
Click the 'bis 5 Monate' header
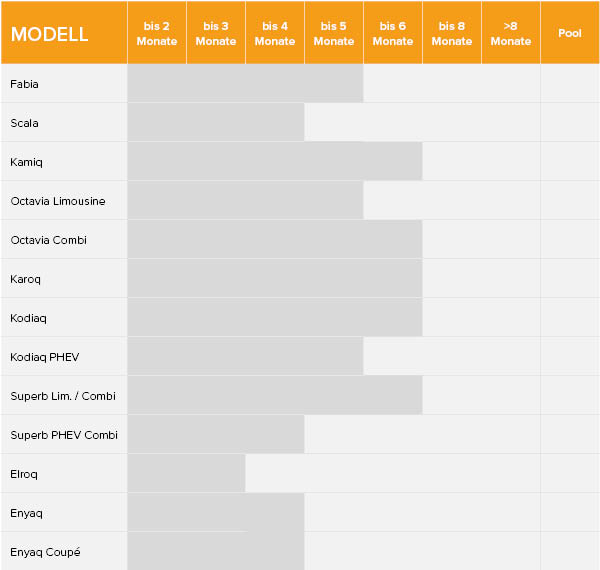tap(334, 33)
